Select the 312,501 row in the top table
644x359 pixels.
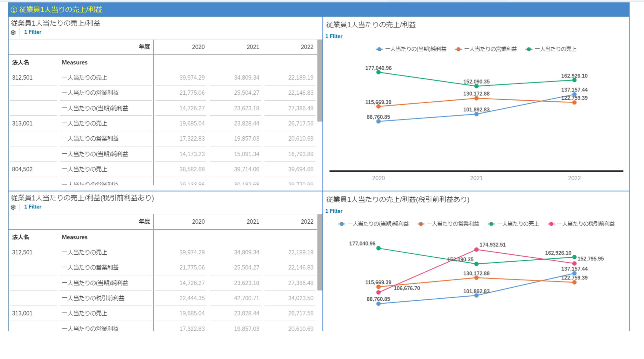(x=22, y=77)
